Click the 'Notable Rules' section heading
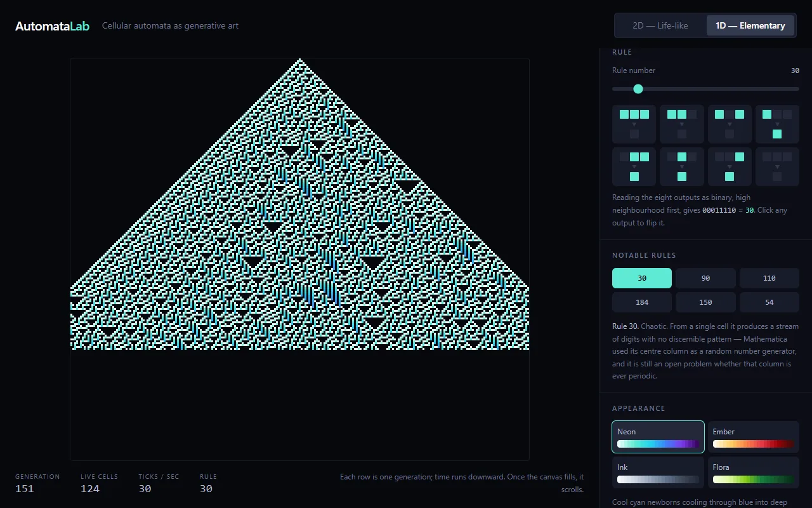The image size is (812, 508). [x=644, y=255]
